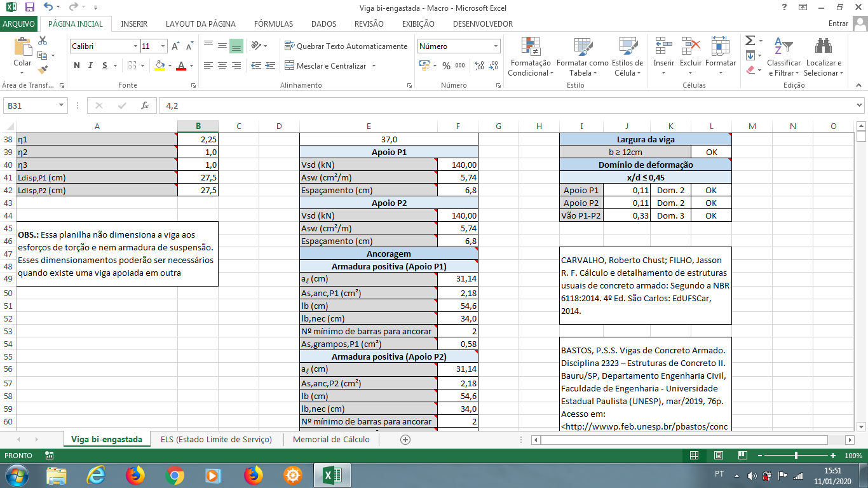Switch to Page Break Preview in status bar
The height and width of the screenshot is (488, 868).
tap(742, 456)
